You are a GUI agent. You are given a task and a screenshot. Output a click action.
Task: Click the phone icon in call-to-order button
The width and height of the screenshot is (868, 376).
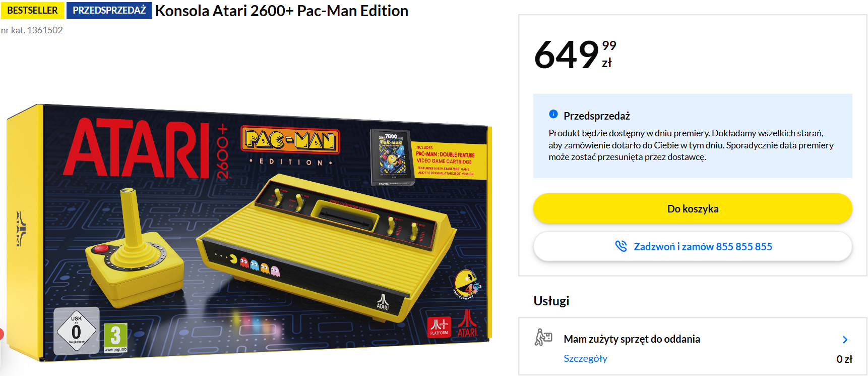click(x=621, y=246)
